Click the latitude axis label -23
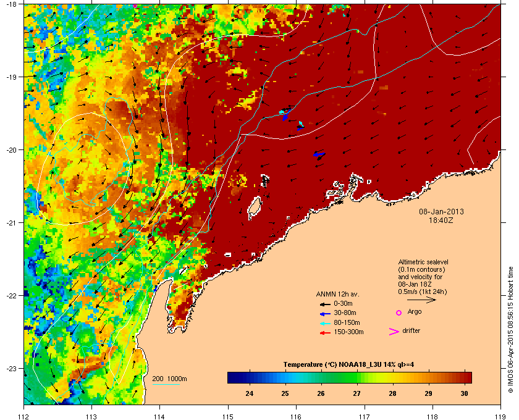519x420 pixels. 12,368
